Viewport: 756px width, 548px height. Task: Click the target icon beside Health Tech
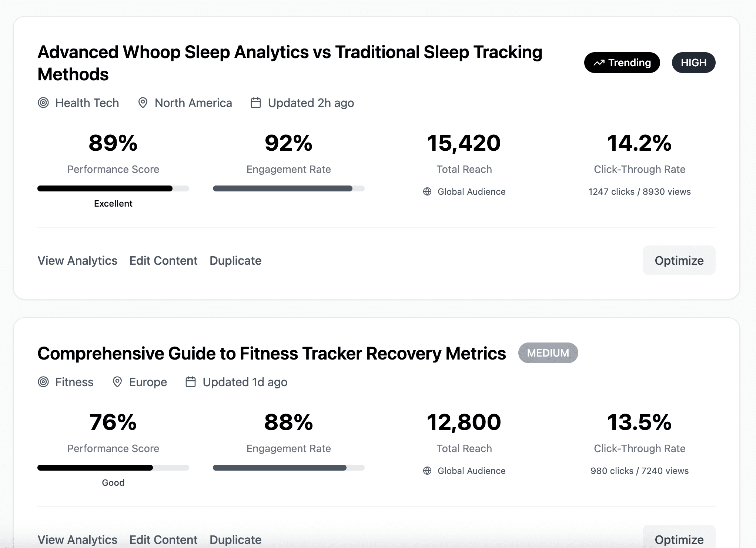point(43,103)
